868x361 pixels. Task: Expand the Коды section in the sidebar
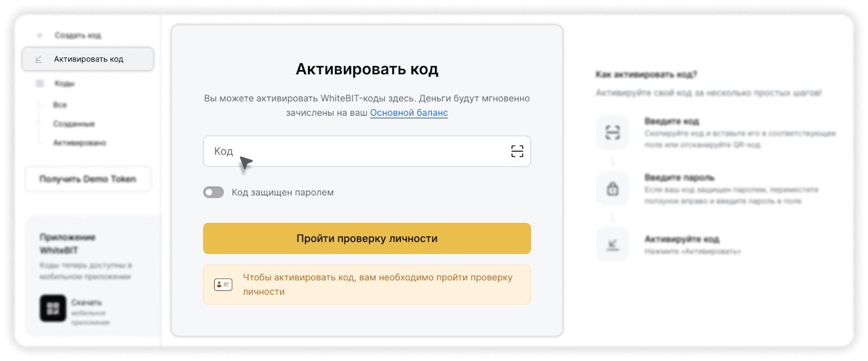pos(65,84)
